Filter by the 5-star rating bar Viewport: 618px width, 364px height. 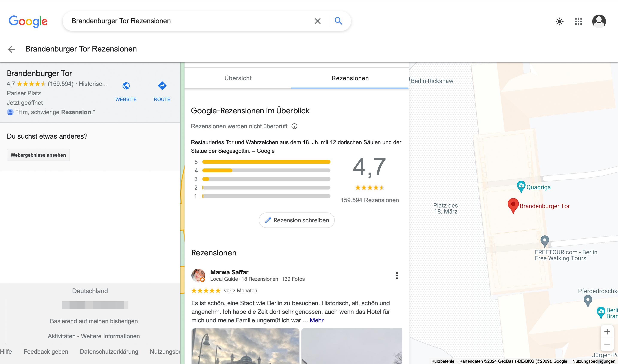point(266,162)
